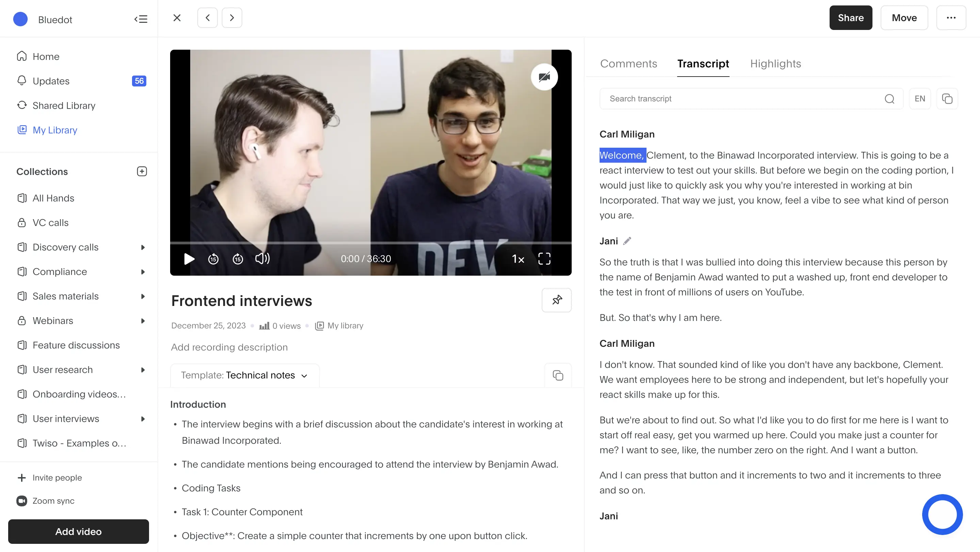This screenshot has width=980, height=552.
Task: Click the search transcript magnifier icon
Action: 890,99
